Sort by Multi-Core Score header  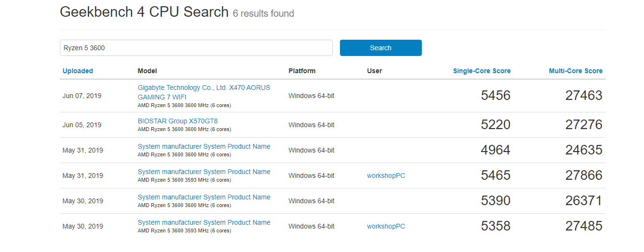point(576,71)
